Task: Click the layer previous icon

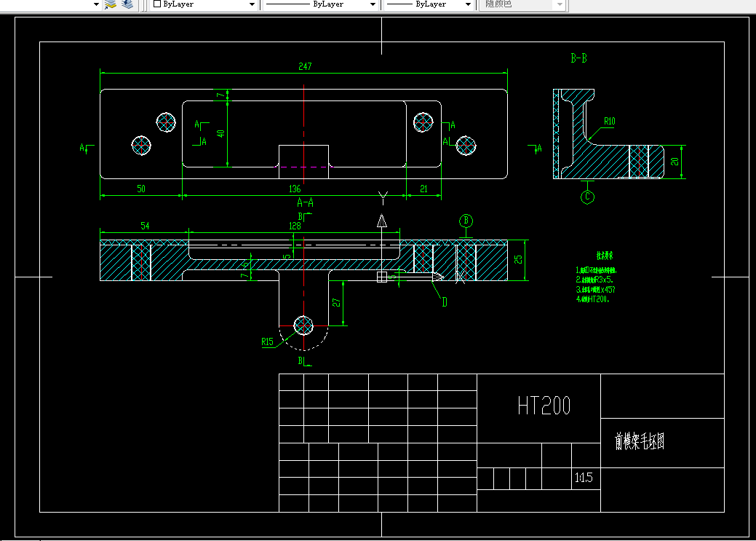Action: click(x=128, y=4)
